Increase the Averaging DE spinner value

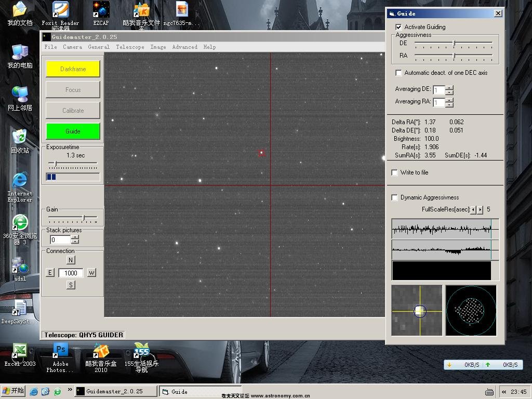point(449,87)
